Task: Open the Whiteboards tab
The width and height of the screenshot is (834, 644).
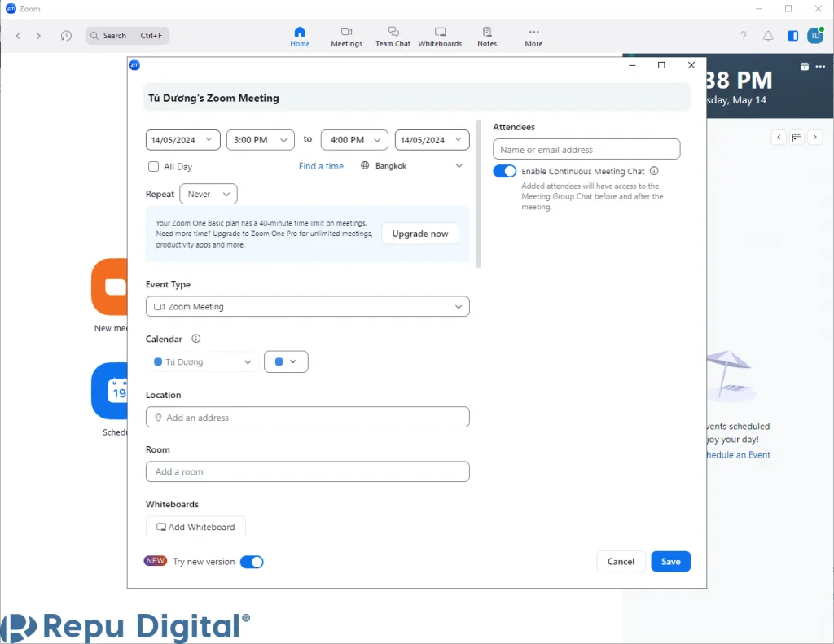Action: (440, 37)
